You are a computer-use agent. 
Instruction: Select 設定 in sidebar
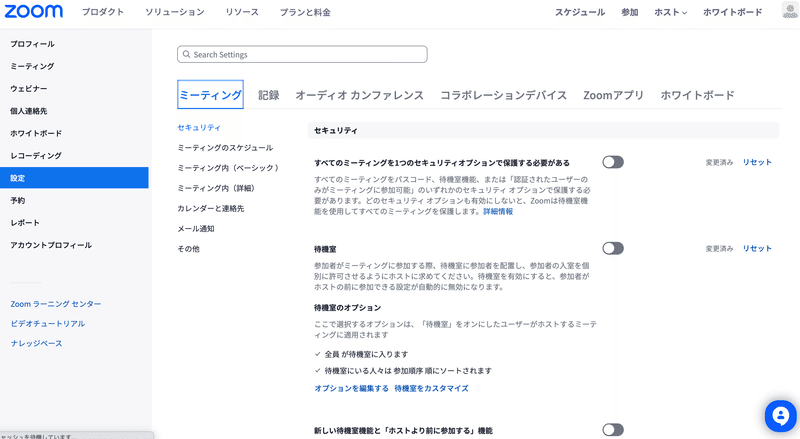(74, 178)
